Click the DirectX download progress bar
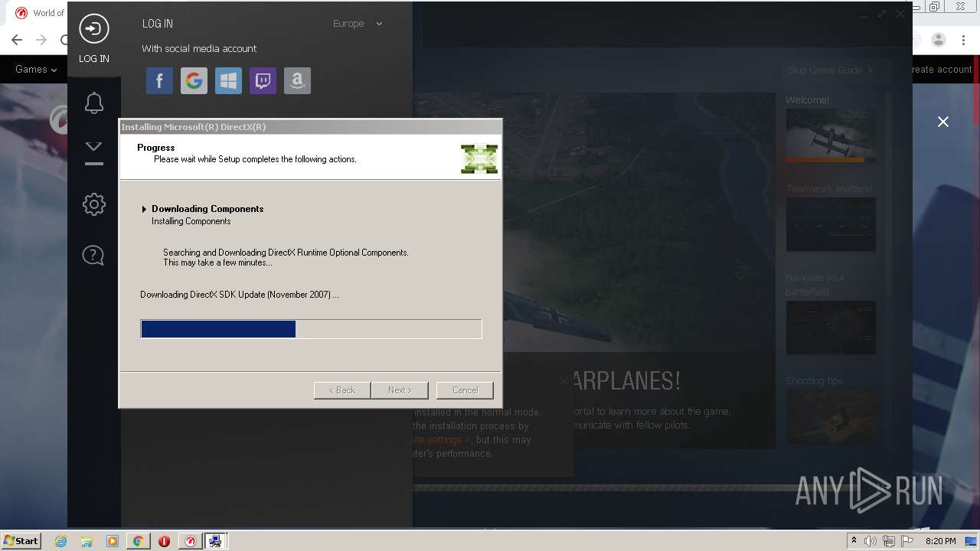Viewport: 980px width, 551px height. (x=311, y=329)
